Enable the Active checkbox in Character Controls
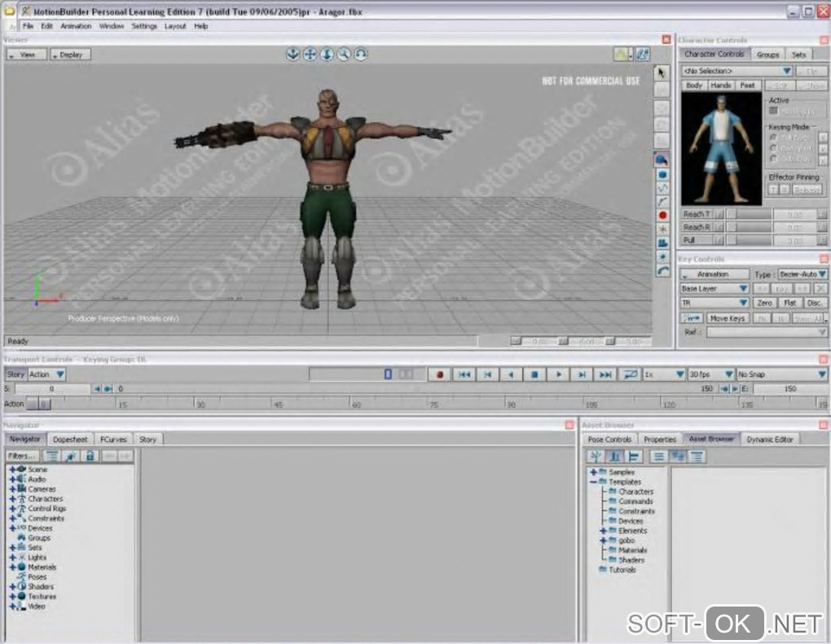Viewport: 831px width, 644px height. click(x=774, y=111)
